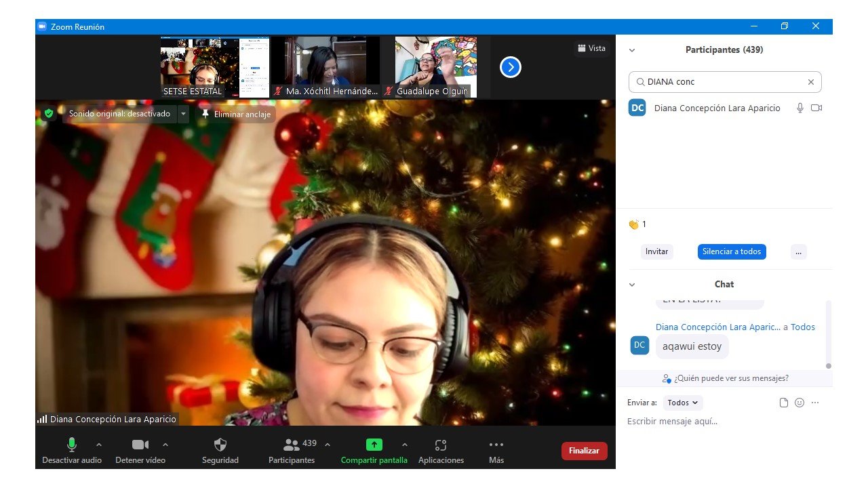
Task: Click the green Compartir pantalla icon
Action: click(374, 445)
